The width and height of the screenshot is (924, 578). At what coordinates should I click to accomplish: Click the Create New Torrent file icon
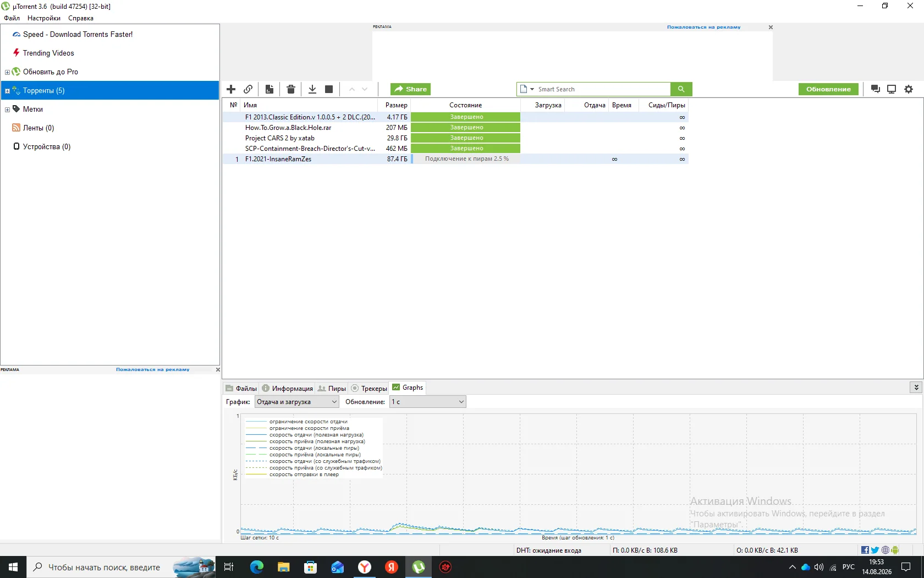(269, 89)
